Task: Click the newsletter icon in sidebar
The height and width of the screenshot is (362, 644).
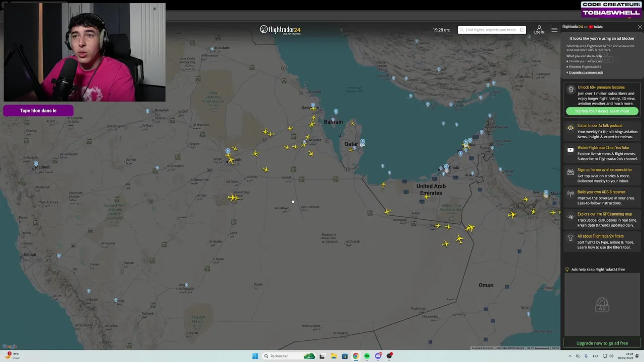Action: [x=570, y=172]
